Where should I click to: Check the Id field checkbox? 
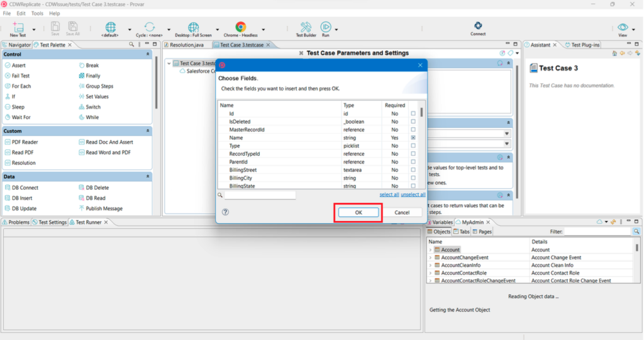click(413, 113)
